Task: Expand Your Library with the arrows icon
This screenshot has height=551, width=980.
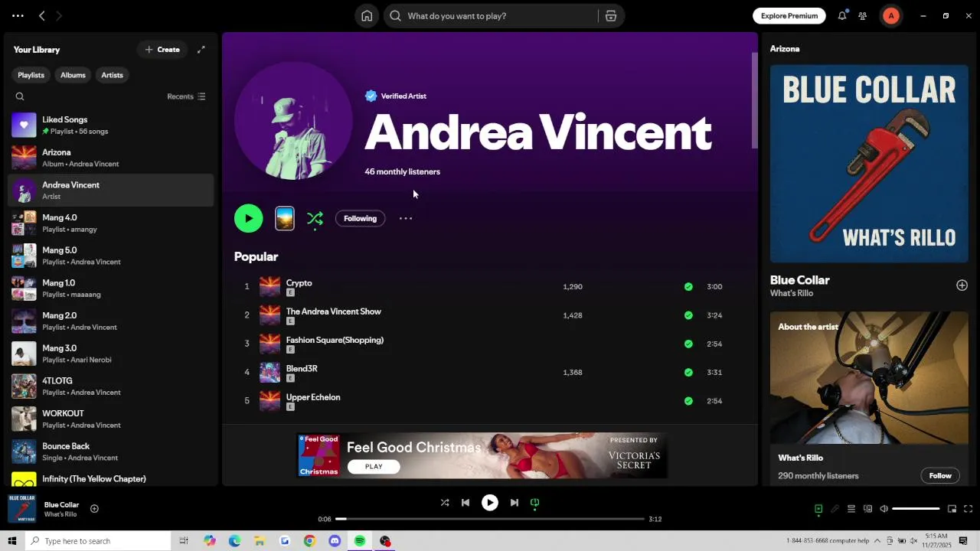Action: tap(201, 50)
